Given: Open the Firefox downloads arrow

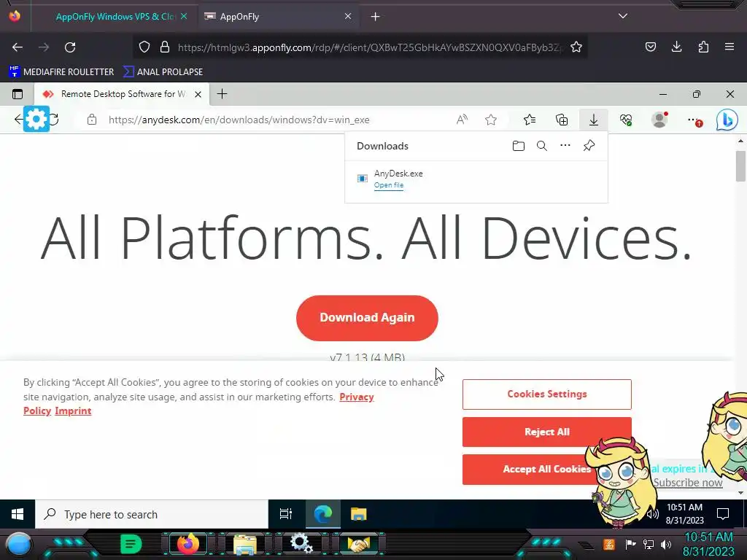Looking at the screenshot, I should [676, 47].
